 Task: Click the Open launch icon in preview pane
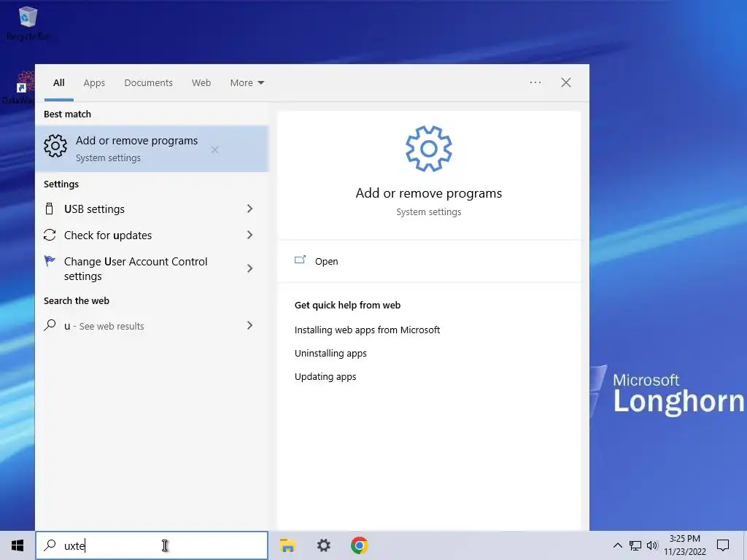300,260
